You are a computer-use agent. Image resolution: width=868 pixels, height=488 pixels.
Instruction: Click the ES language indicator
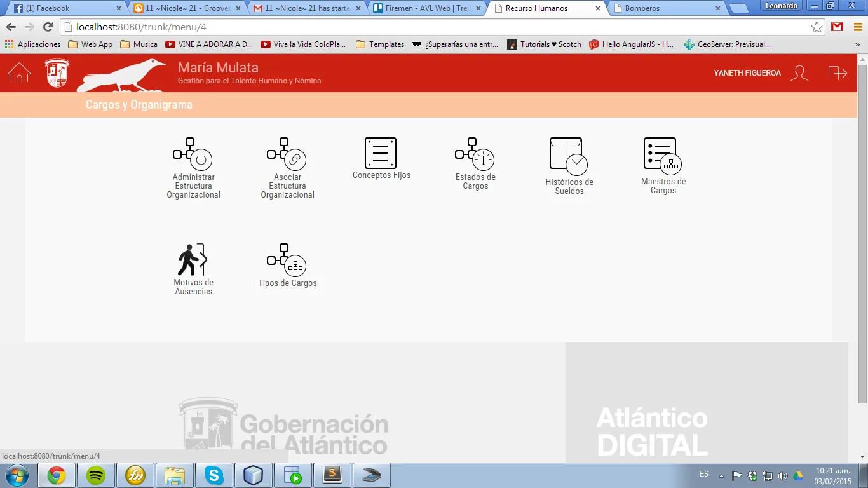[704, 474]
